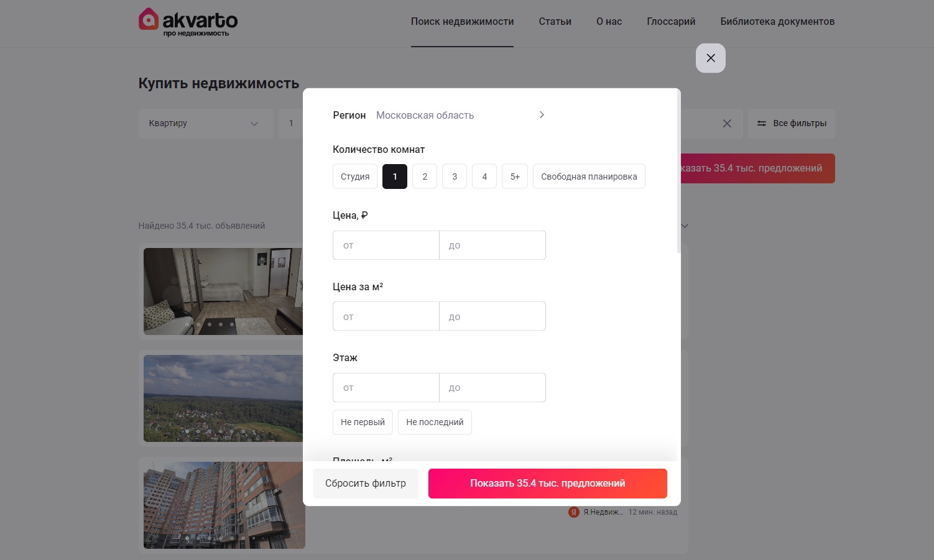Open the high-rise building listing photo
This screenshot has height=560, width=934.
point(224,505)
